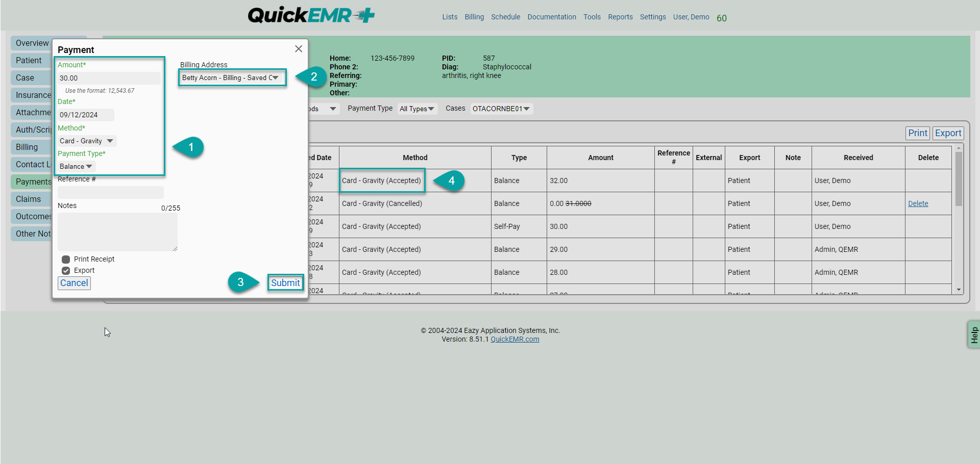Click the Method column header
Screen dimensions: 980x464
tap(415, 158)
